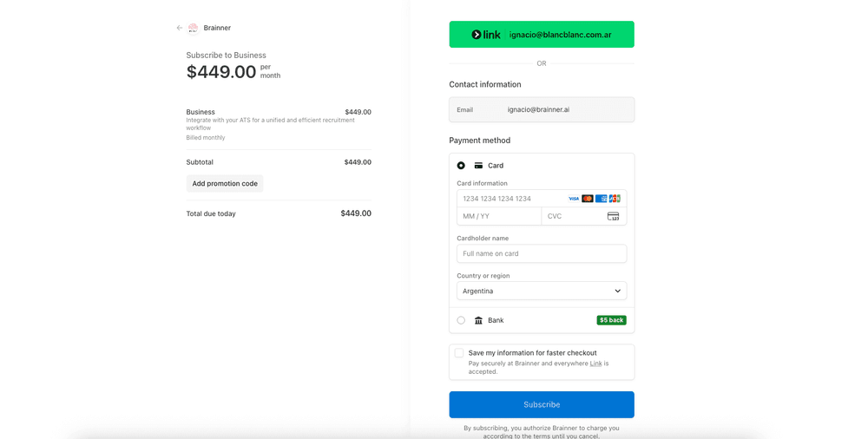Focus the card number field

[x=542, y=199]
